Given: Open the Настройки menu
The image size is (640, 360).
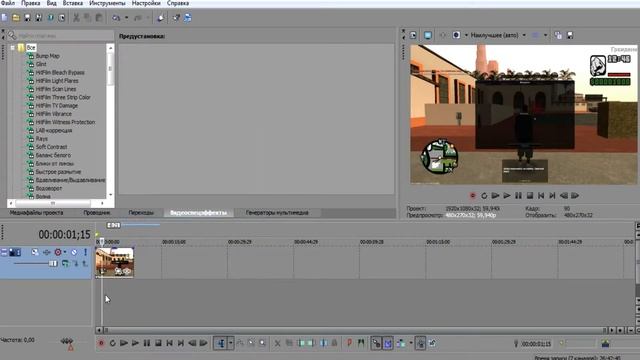Looking at the screenshot, I should pos(146,3).
